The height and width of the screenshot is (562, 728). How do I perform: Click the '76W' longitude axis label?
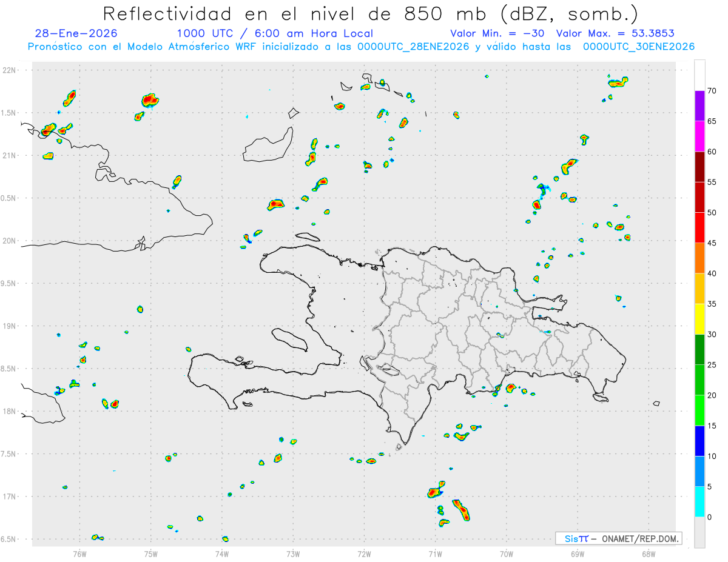point(79,554)
